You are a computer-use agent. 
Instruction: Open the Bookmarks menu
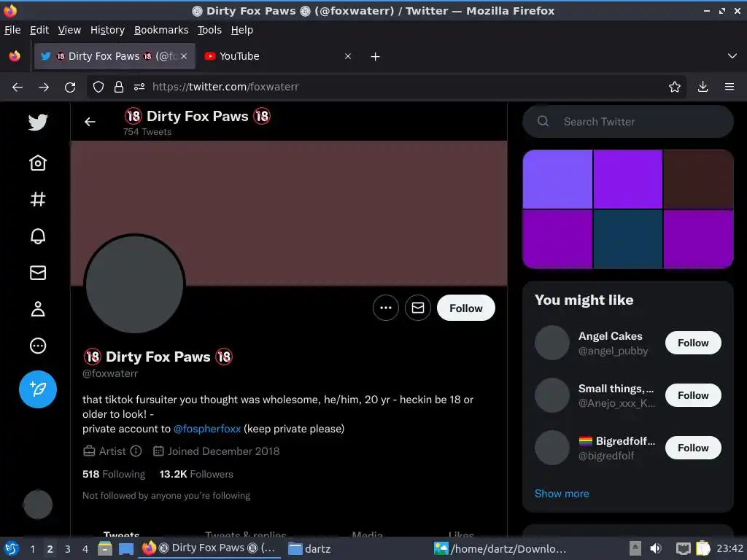click(x=161, y=30)
